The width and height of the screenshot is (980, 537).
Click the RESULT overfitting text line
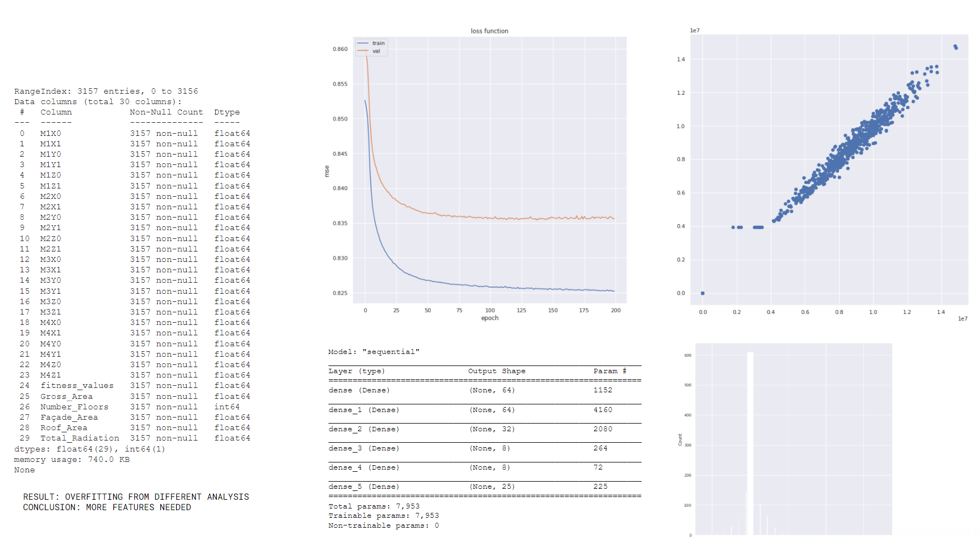coord(136,497)
